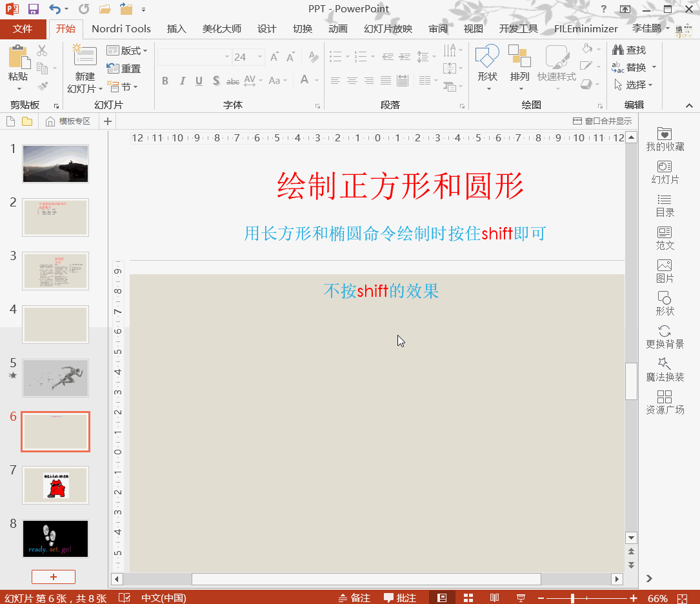Toggle Notes (备注) pane in status bar
The image size is (700, 604).
tap(354, 598)
